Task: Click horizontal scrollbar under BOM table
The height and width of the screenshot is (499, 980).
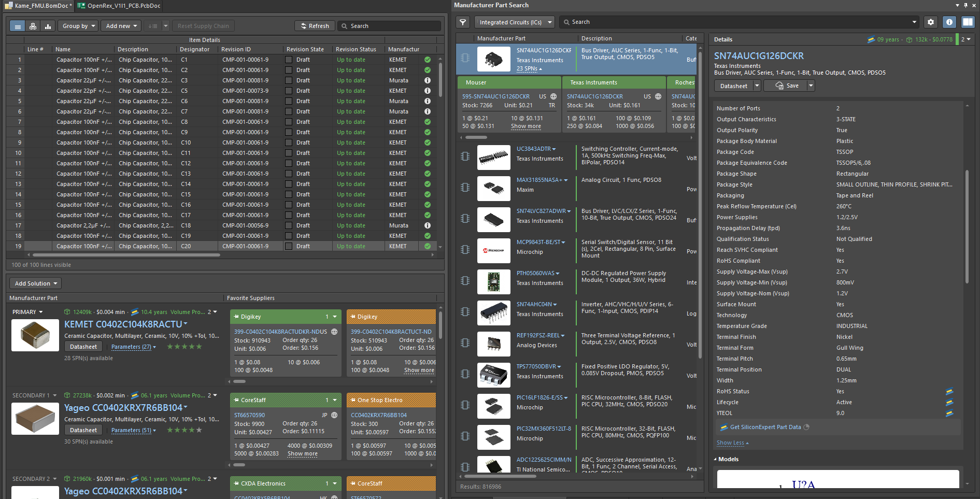Action: 126,255
